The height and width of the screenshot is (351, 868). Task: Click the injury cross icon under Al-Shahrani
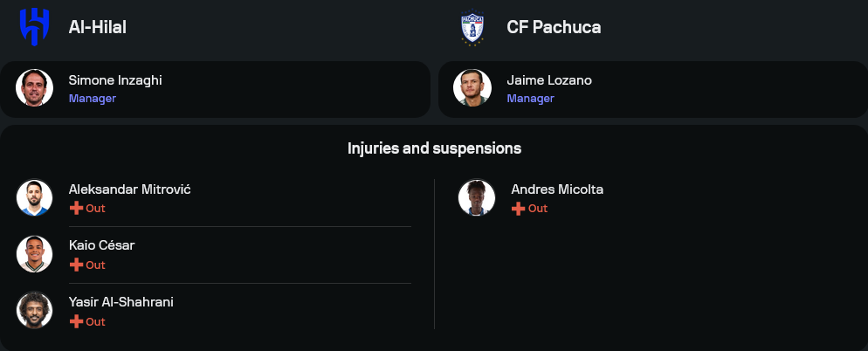76,321
